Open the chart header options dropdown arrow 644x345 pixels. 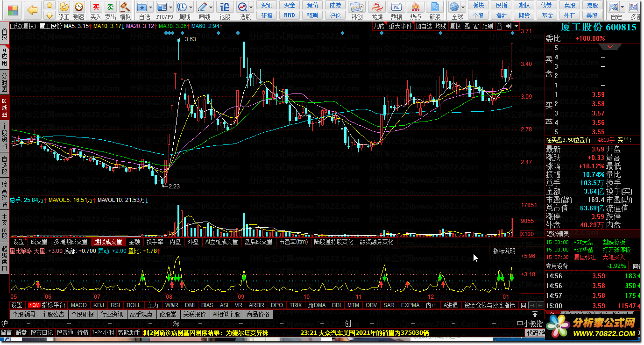(516, 26)
